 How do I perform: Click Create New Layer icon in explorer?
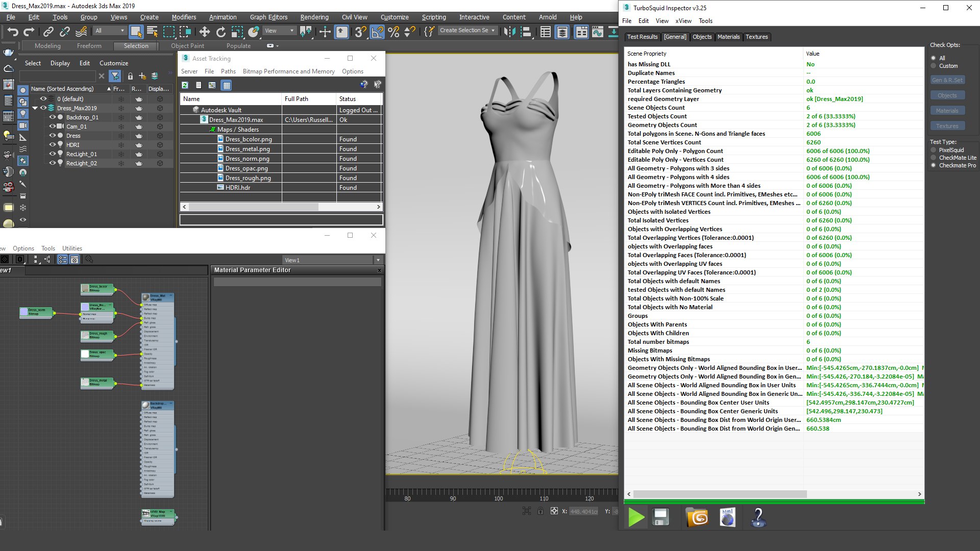point(142,76)
